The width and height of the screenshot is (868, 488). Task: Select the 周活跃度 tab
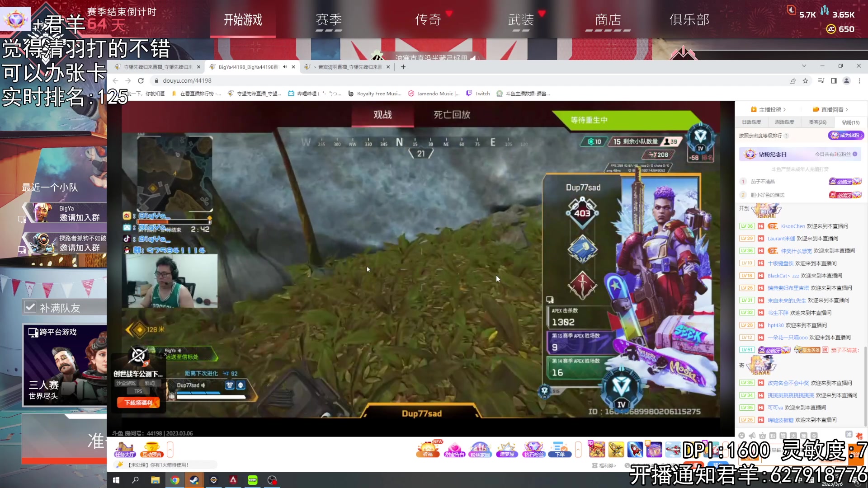pos(784,122)
